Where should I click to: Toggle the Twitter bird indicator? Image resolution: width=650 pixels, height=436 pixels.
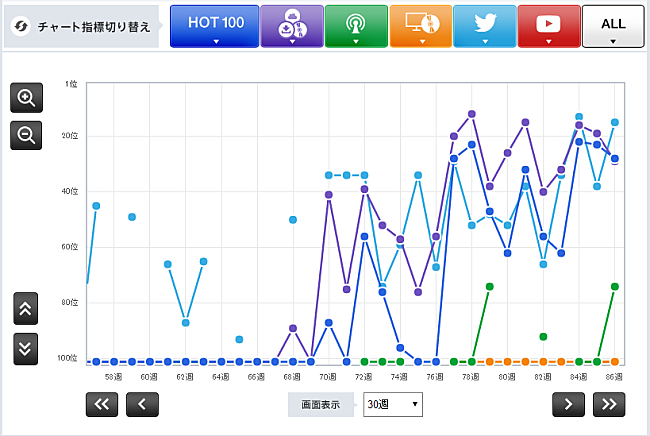point(484,26)
